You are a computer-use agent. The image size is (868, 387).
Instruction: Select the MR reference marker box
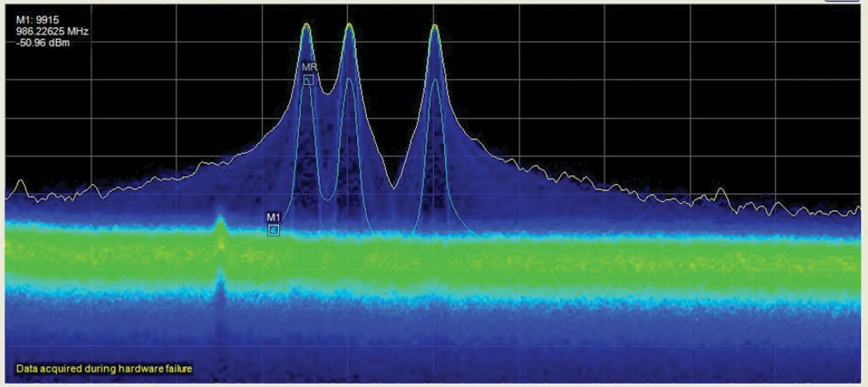click(x=308, y=80)
